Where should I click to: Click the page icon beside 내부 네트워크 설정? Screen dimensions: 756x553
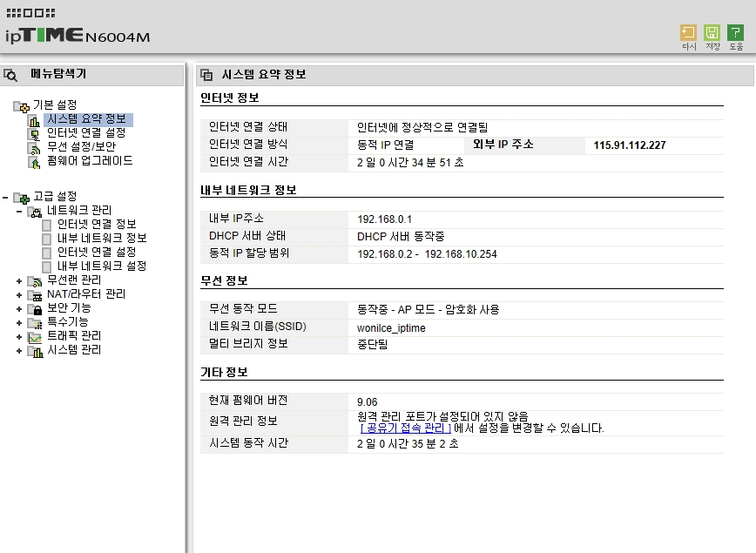click(x=47, y=267)
